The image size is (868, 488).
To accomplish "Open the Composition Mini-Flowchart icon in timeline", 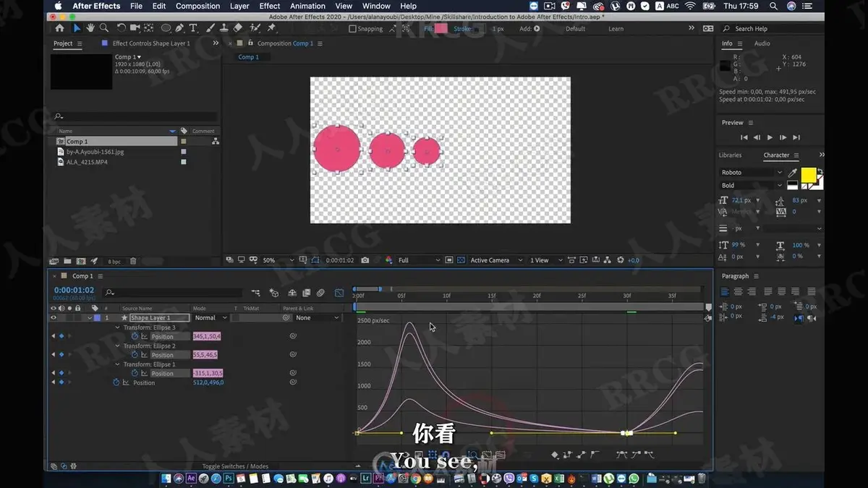I will pos(255,293).
